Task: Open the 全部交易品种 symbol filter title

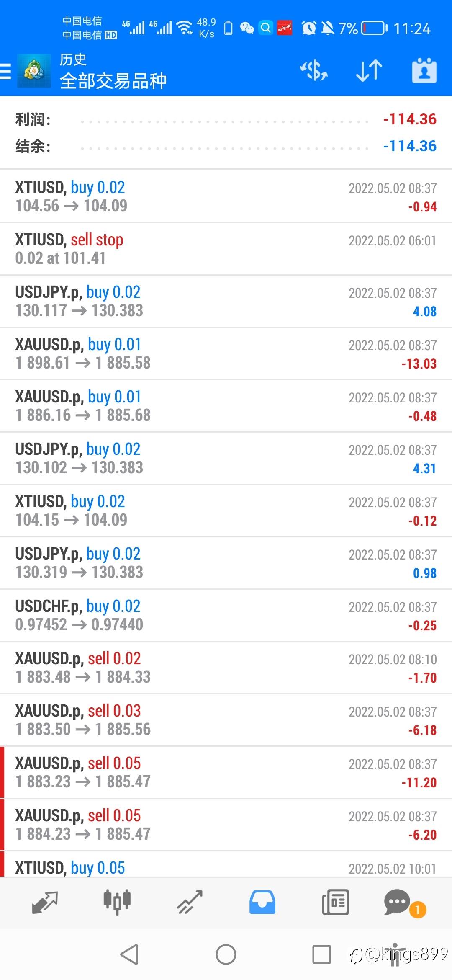Action: [113, 81]
